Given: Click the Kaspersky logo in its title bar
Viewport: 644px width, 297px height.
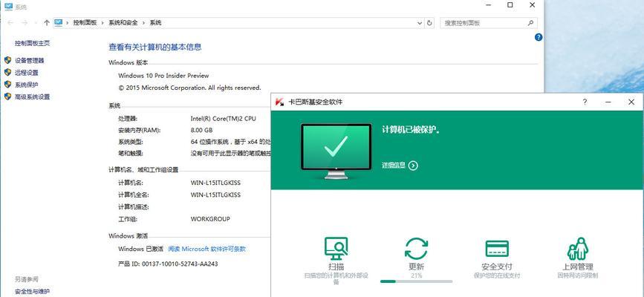Looking at the screenshot, I should (x=280, y=102).
